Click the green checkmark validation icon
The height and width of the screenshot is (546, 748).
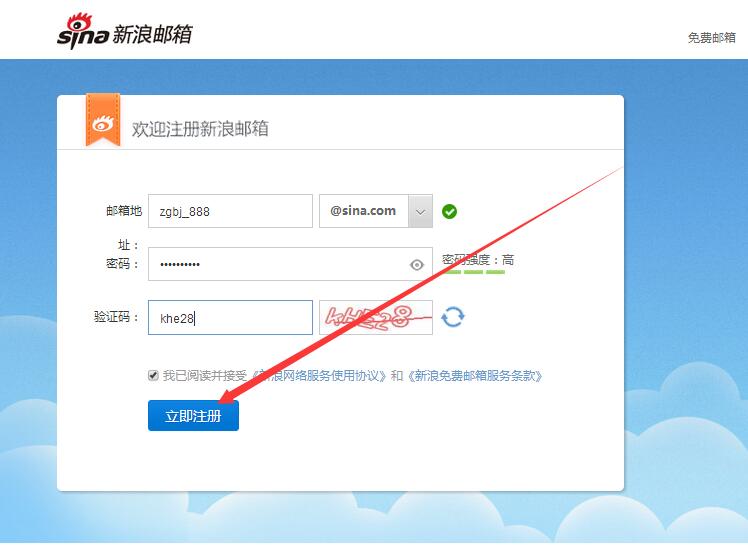450,211
